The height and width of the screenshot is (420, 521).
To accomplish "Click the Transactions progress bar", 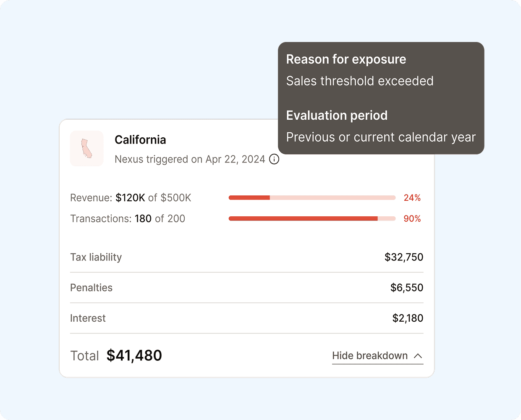I will [312, 218].
